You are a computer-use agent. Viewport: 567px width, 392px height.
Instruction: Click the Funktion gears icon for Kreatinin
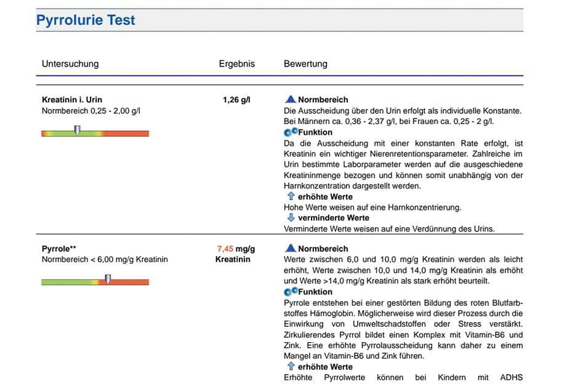pos(291,132)
